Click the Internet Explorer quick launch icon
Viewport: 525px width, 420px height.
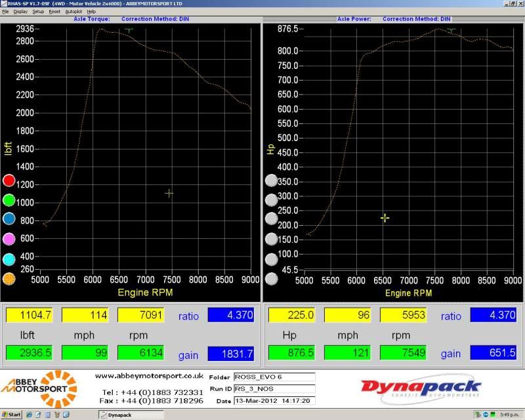point(29,415)
